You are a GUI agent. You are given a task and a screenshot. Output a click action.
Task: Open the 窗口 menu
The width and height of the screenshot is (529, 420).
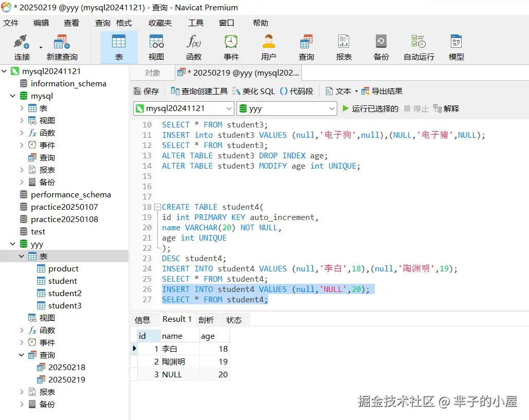coord(226,23)
